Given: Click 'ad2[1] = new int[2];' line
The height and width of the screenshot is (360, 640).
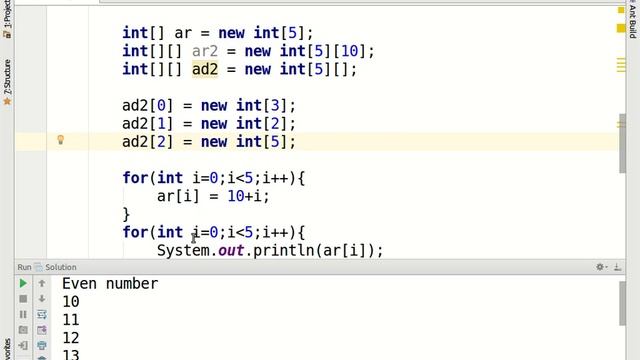Looking at the screenshot, I should tap(209, 124).
